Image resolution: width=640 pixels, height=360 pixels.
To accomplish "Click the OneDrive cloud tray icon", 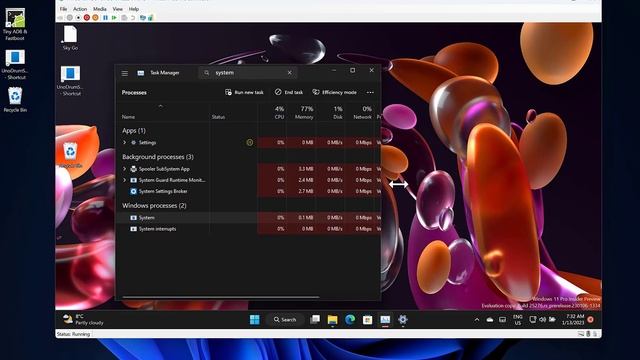I will [x=489, y=320].
